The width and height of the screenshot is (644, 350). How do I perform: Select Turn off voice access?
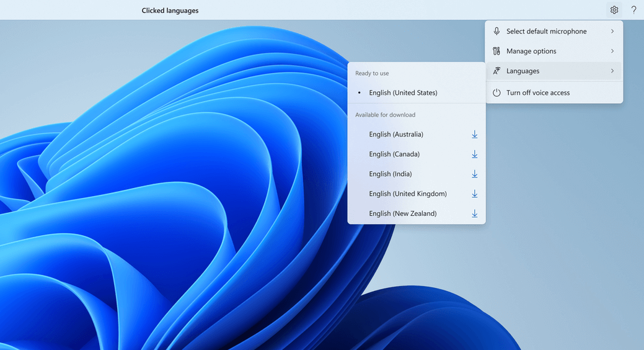click(554, 92)
